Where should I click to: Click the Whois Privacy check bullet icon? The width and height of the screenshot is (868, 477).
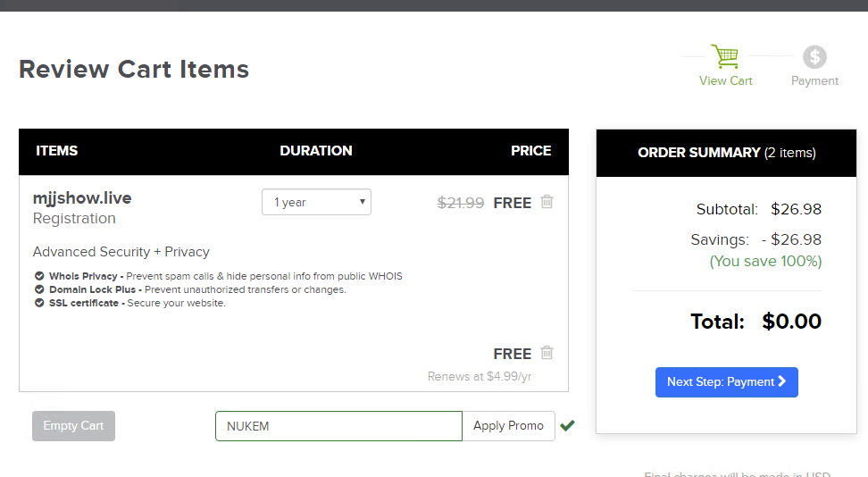(x=39, y=276)
